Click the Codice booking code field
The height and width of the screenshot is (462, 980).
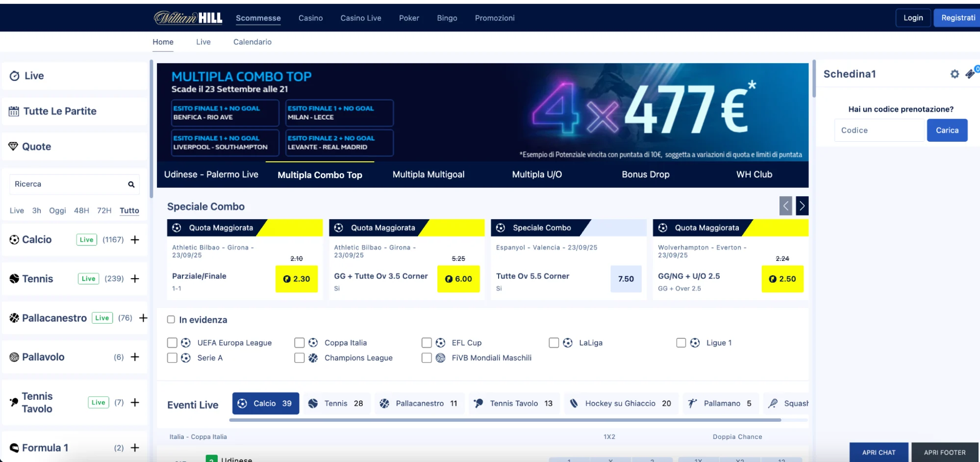pos(879,130)
